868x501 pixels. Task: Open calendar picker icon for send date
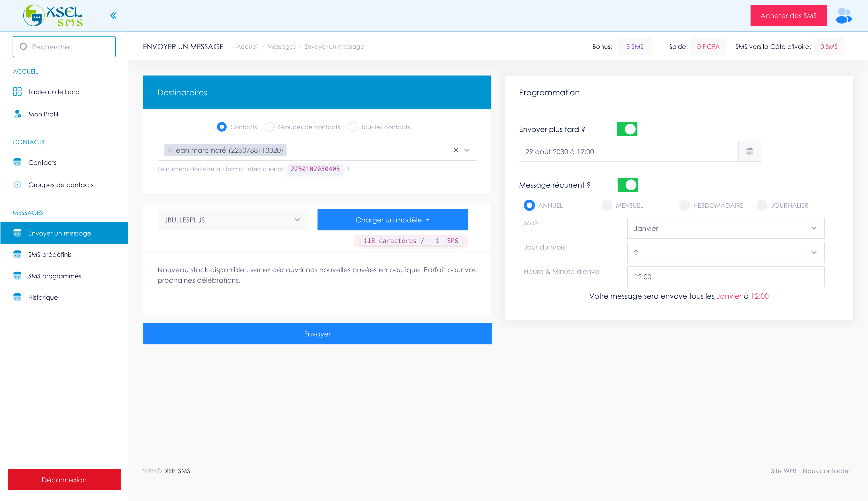point(750,152)
